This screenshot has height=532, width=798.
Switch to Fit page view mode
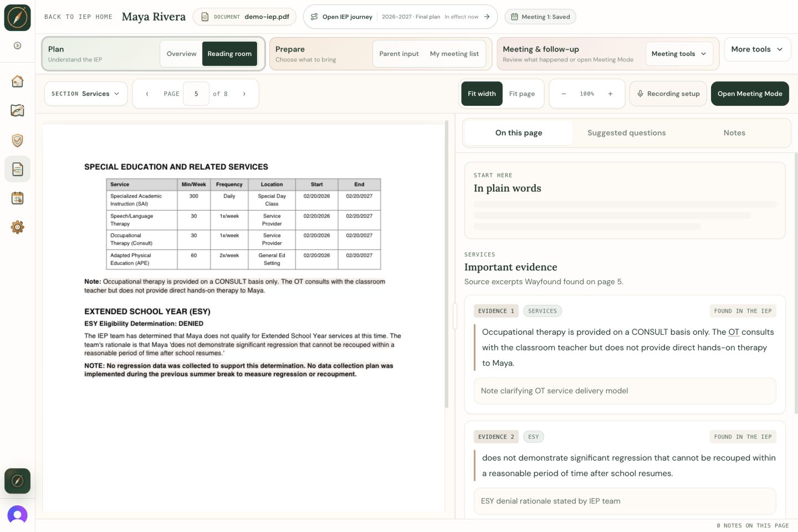(522, 94)
